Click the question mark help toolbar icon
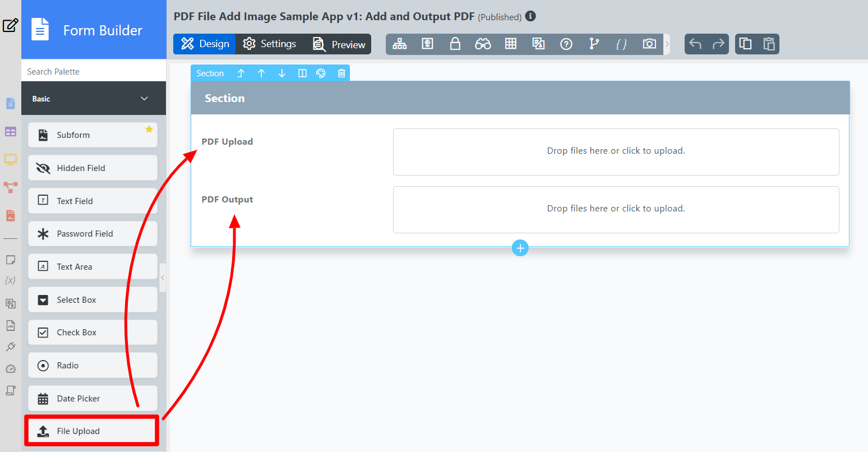 (x=566, y=44)
